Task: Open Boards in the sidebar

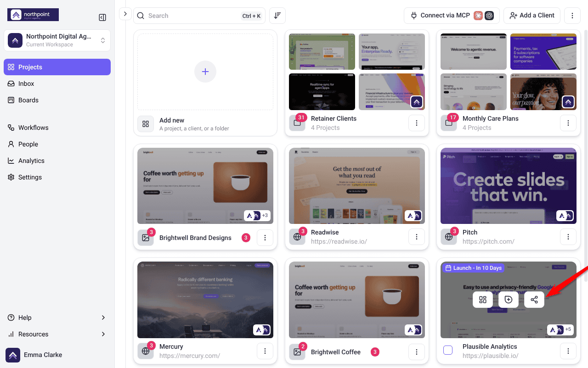Action: tap(57, 100)
